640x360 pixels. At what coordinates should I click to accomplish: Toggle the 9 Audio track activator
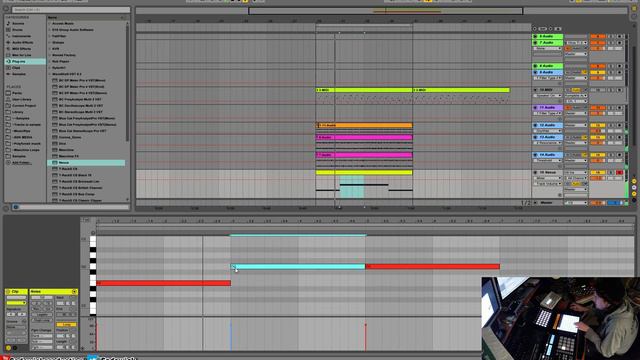[x=598, y=72]
